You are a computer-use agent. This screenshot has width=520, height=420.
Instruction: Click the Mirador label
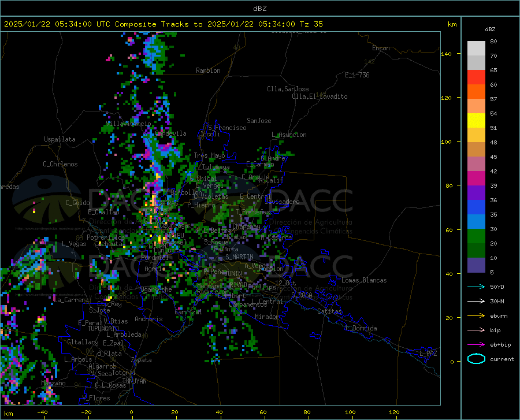(266, 317)
